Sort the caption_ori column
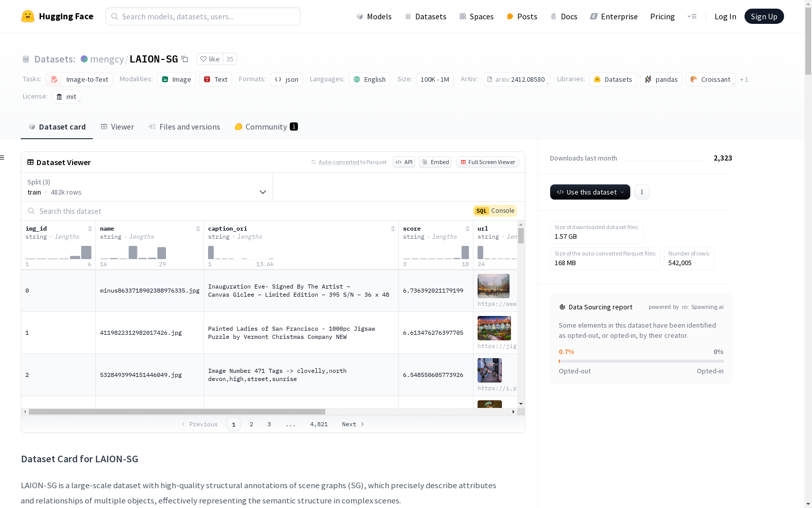The image size is (812, 508). (x=393, y=229)
